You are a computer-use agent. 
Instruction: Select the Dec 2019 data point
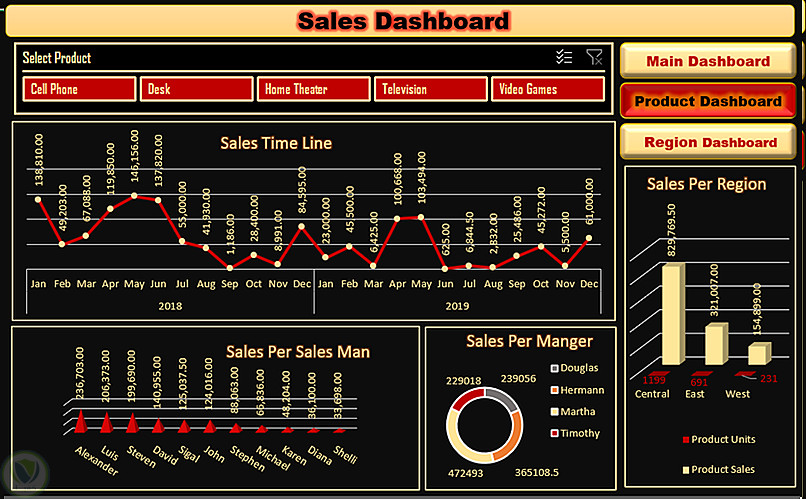click(x=589, y=238)
